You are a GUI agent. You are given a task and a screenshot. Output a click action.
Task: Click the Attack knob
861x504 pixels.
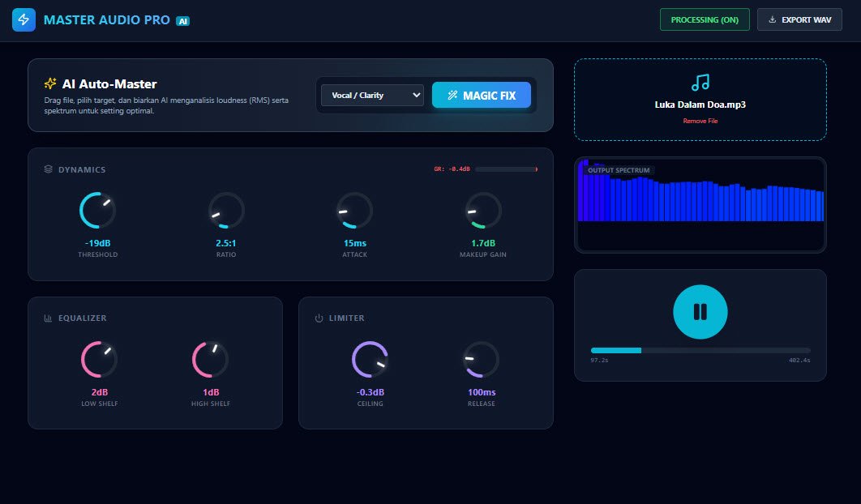(355, 211)
